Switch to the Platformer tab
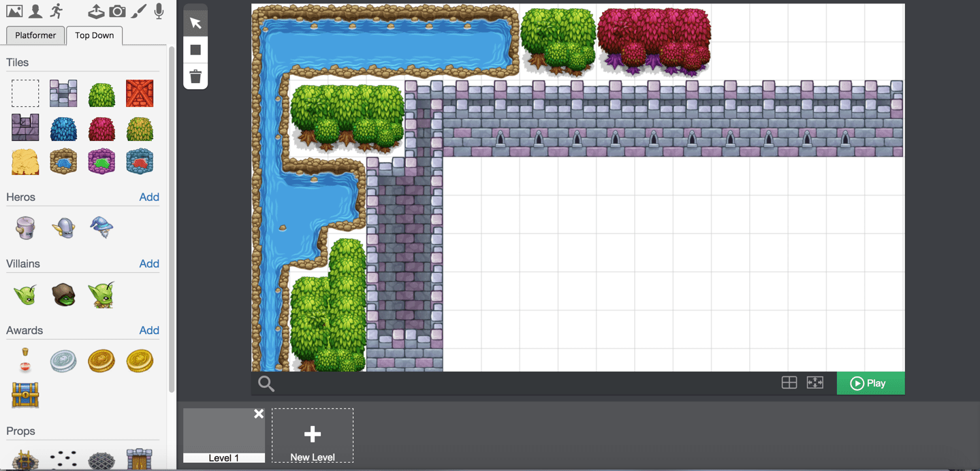The height and width of the screenshot is (471, 980). click(x=35, y=35)
